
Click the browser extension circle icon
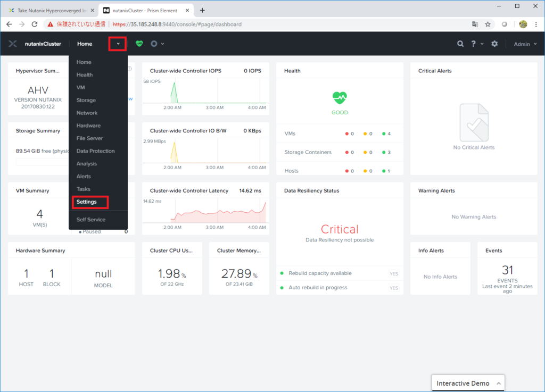tap(505, 24)
